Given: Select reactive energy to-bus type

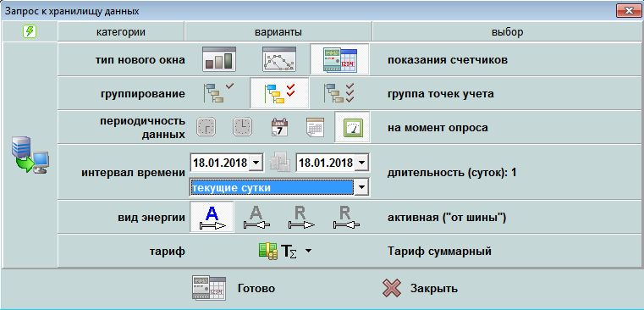Looking at the screenshot, I should pos(346,217).
